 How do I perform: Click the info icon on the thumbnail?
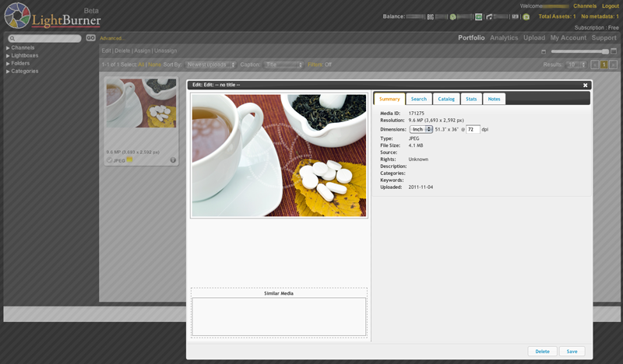coord(173,160)
